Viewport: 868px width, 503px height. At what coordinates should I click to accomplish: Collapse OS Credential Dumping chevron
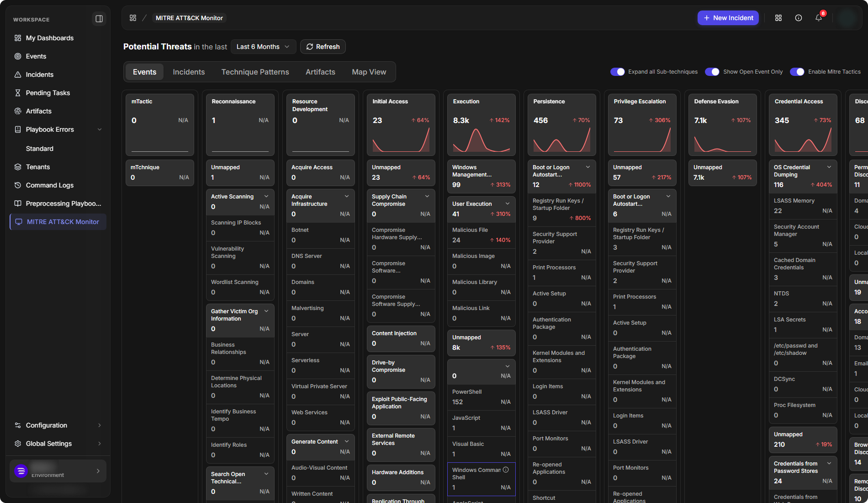[x=829, y=167]
